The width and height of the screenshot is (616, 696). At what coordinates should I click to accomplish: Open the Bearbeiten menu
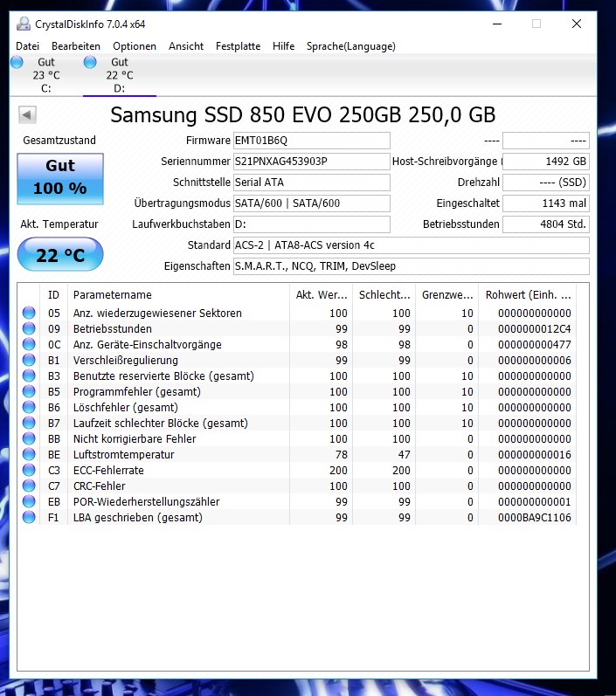(76, 46)
